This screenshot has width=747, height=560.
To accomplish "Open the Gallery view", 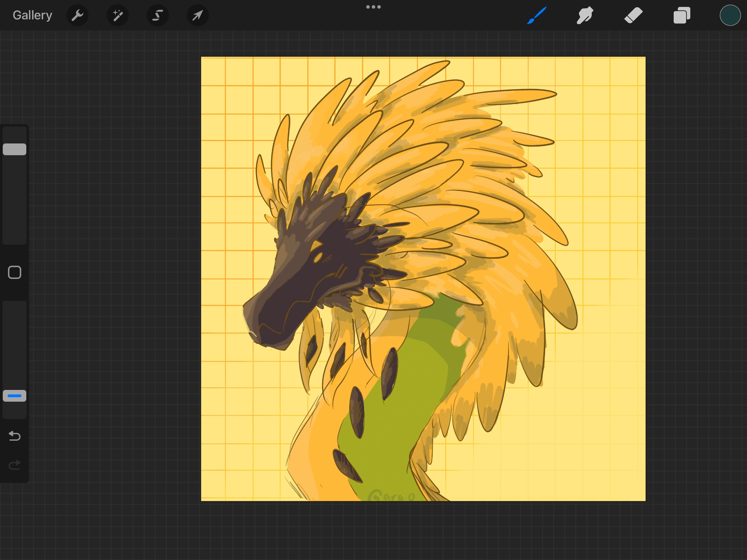I will point(33,15).
